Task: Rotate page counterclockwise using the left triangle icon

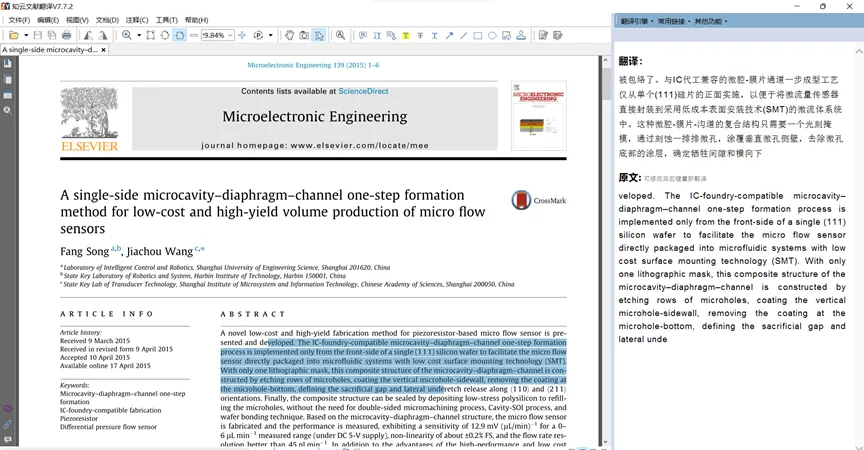Action: click(x=88, y=35)
